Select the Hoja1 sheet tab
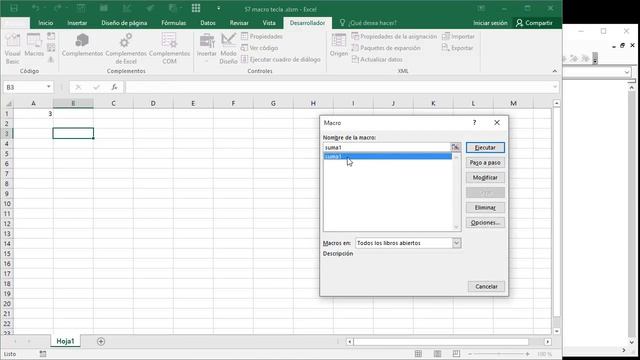Screen dimensions: 640x360 [65, 341]
